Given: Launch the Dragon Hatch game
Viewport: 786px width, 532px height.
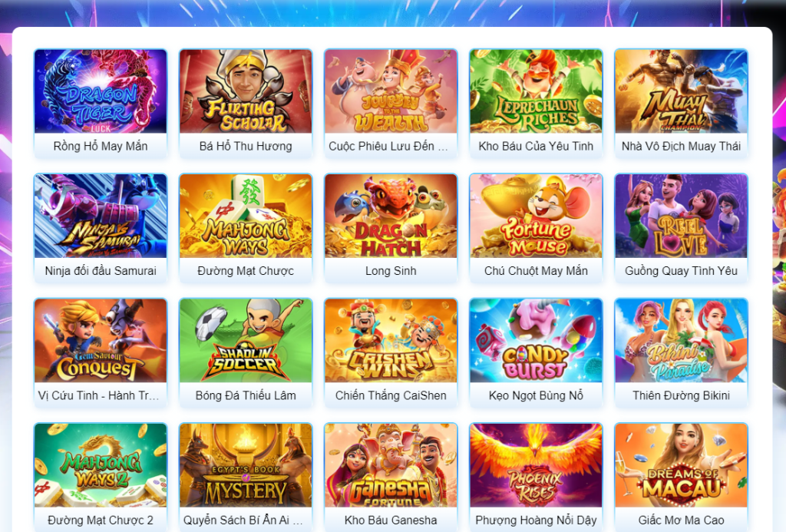Looking at the screenshot, I should [391, 216].
